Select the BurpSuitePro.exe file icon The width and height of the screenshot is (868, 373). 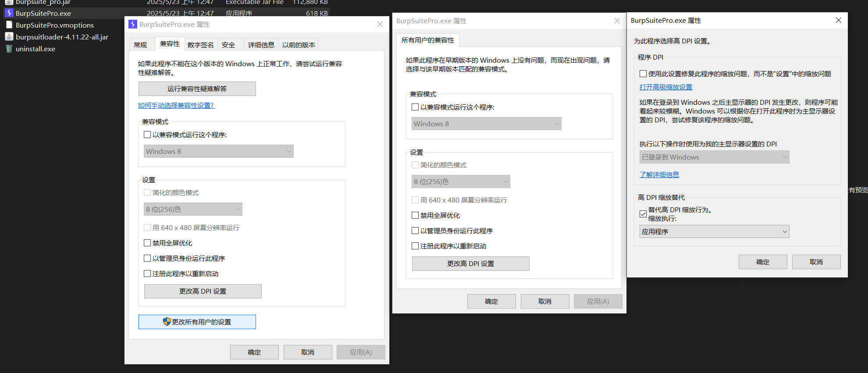[x=9, y=13]
